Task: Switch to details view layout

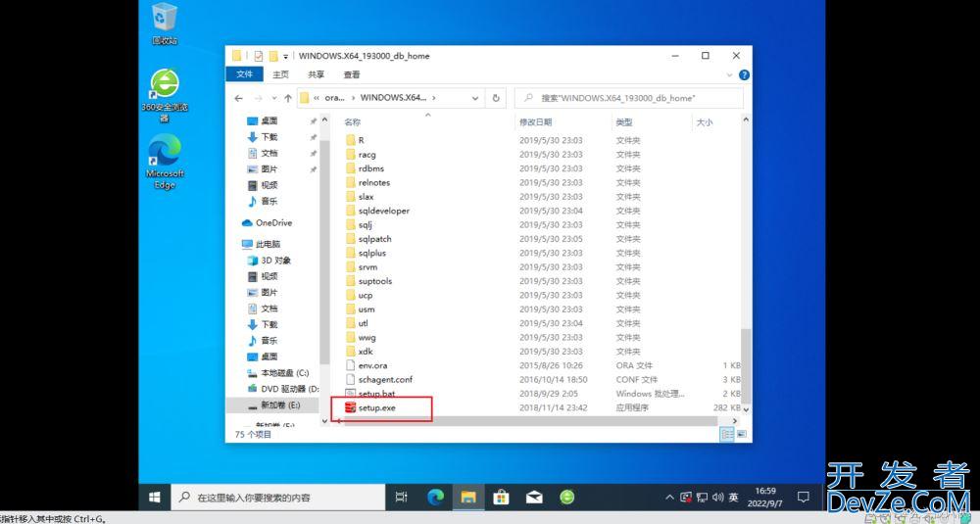Action: coord(727,434)
